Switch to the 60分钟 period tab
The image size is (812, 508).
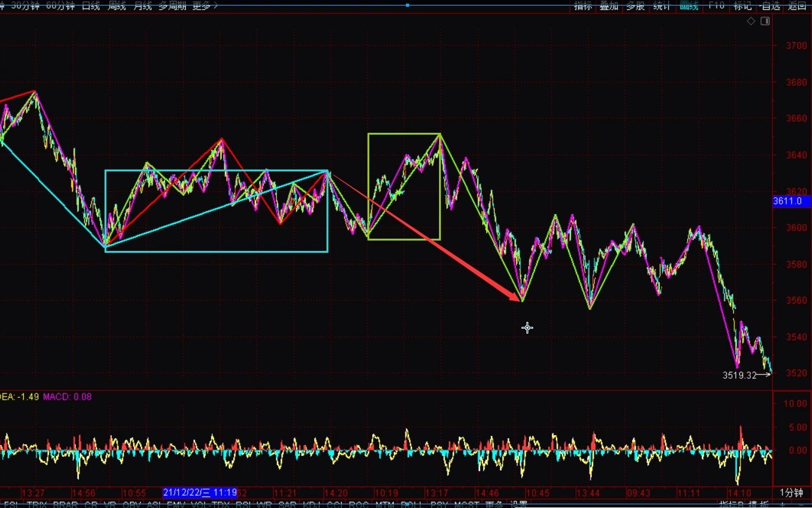[61, 6]
